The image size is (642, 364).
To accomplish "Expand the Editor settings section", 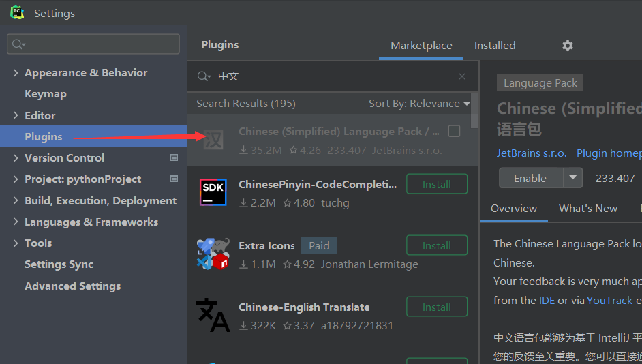I will (16, 115).
